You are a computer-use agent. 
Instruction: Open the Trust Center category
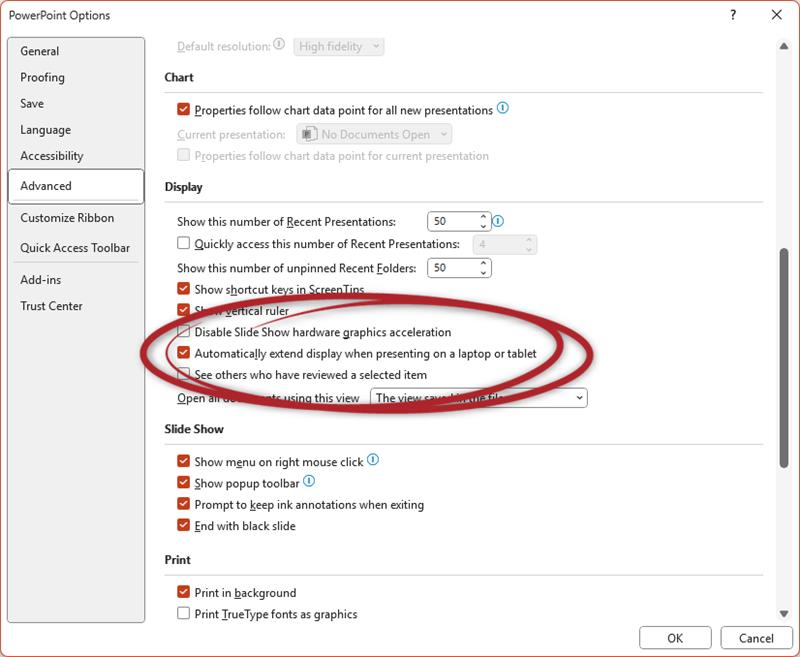(51, 306)
